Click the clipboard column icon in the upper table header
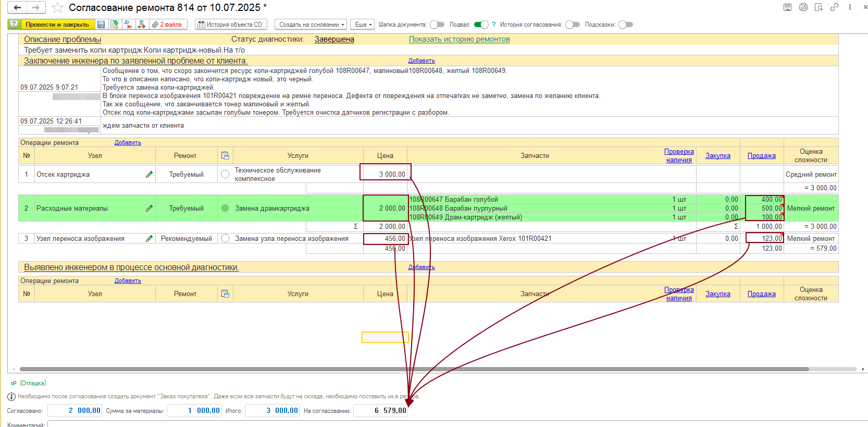The image size is (868, 427). click(225, 155)
